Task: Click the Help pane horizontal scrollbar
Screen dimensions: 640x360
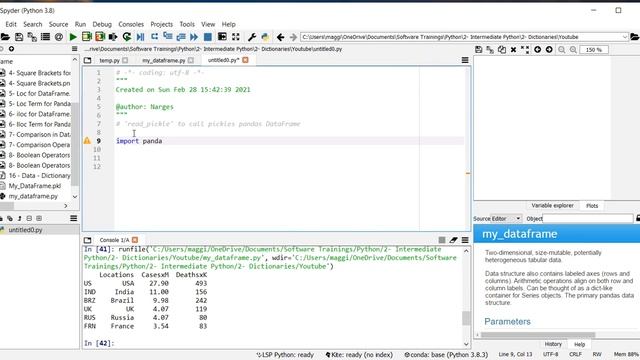Action: 538,335
